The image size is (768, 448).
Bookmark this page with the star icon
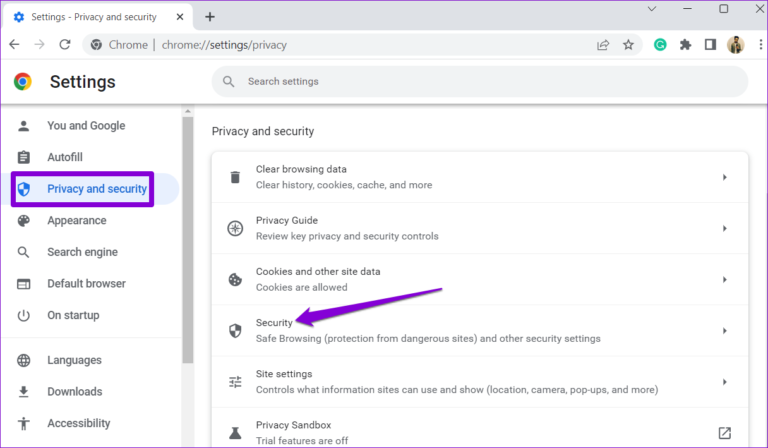click(x=628, y=45)
